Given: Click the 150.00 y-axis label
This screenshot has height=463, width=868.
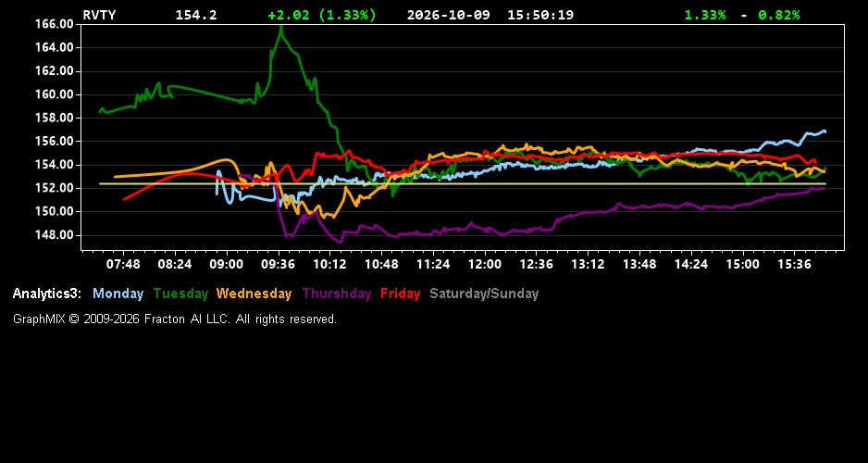Looking at the screenshot, I should click(55, 211).
